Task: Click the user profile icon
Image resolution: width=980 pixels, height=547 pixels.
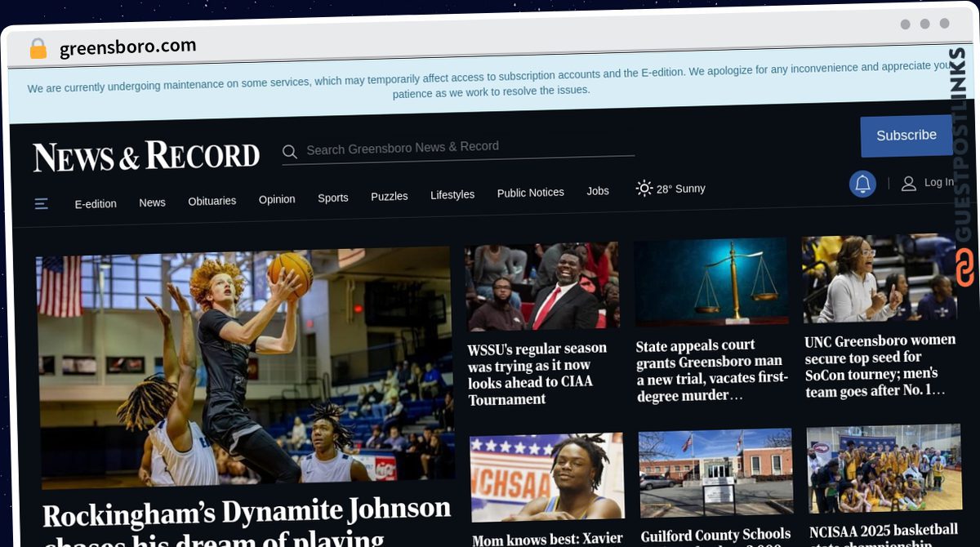Action: [908, 184]
